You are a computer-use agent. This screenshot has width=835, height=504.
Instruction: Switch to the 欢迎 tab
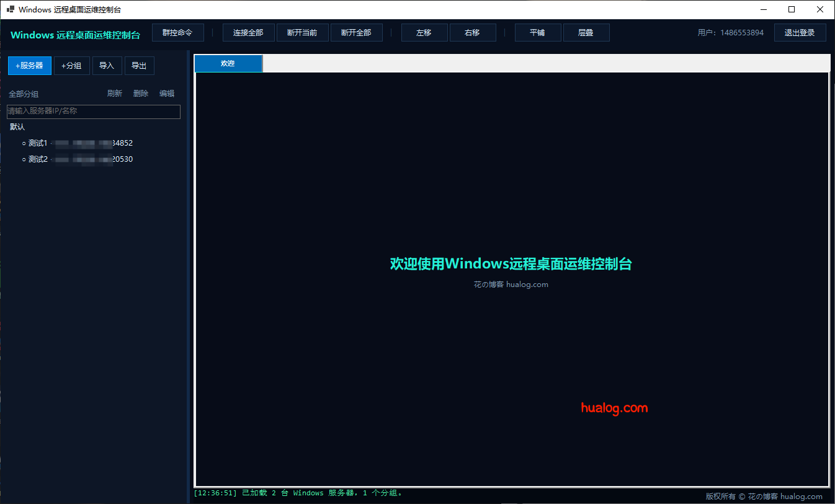[228, 63]
